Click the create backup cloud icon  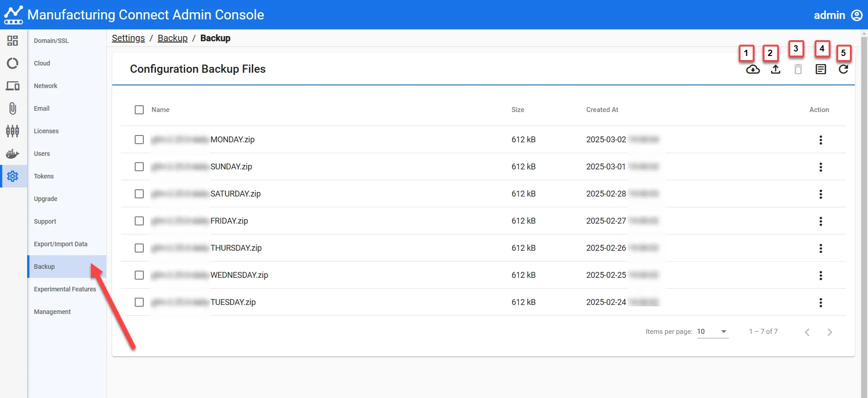(x=753, y=70)
